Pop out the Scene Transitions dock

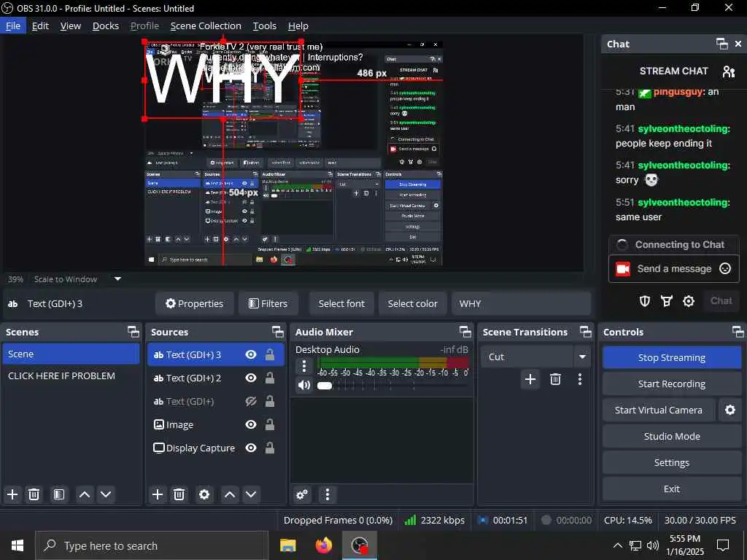tap(586, 332)
